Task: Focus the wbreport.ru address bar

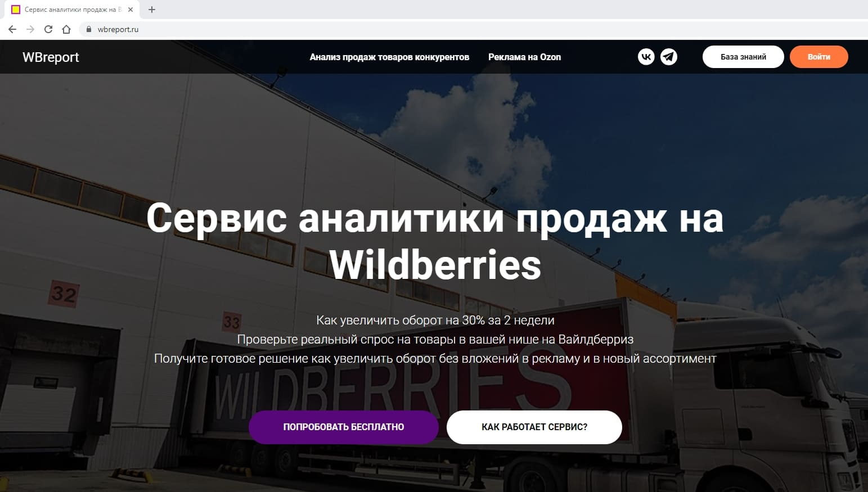Action: pyautogui.click(x=473, y=29)
